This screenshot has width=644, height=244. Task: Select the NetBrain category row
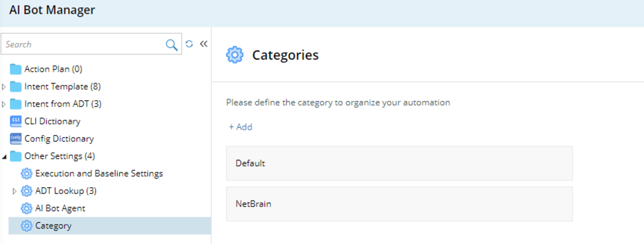point(399,204)
